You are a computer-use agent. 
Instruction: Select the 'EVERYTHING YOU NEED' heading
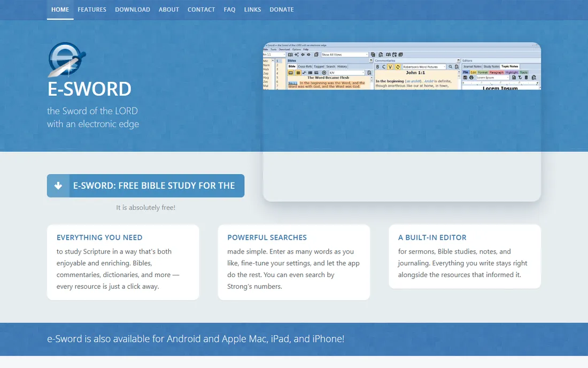coord(99,237)
